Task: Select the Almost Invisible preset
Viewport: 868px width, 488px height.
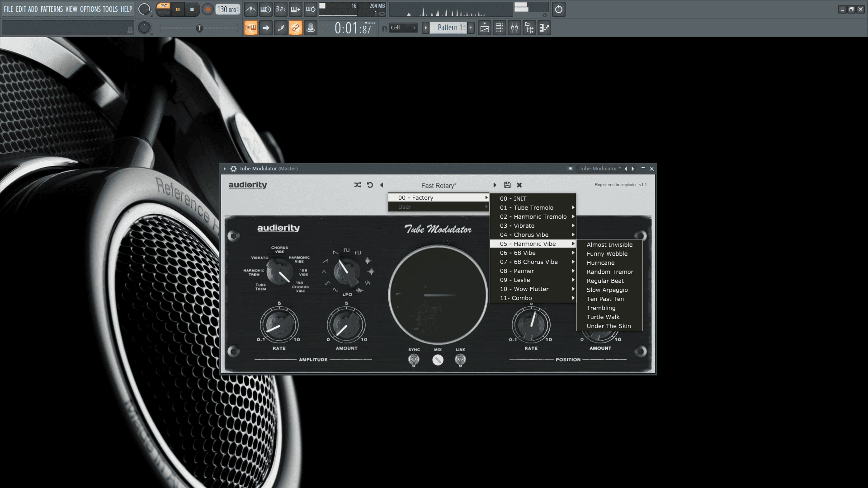Action: pos(609,245)
